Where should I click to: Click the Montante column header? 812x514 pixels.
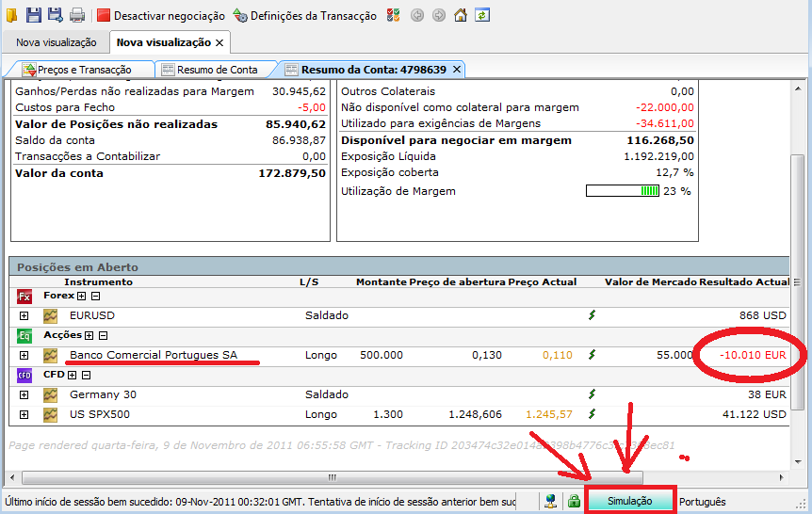[x=382, y=282]
